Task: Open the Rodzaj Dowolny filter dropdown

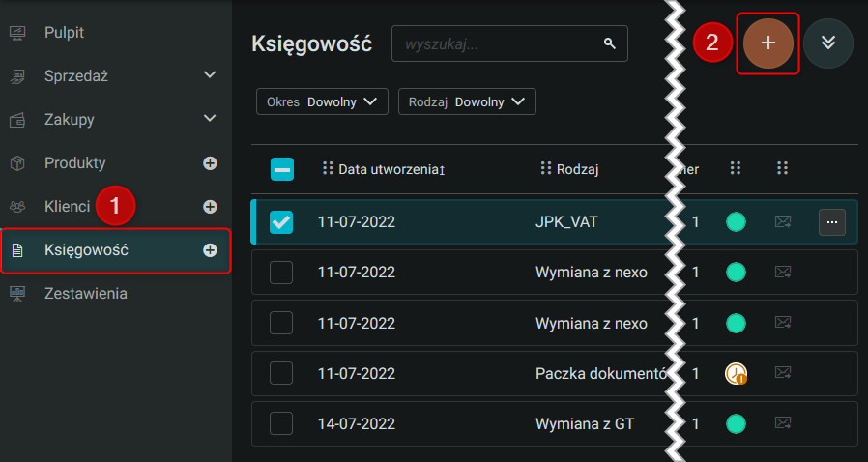Action: coord(467,101)
